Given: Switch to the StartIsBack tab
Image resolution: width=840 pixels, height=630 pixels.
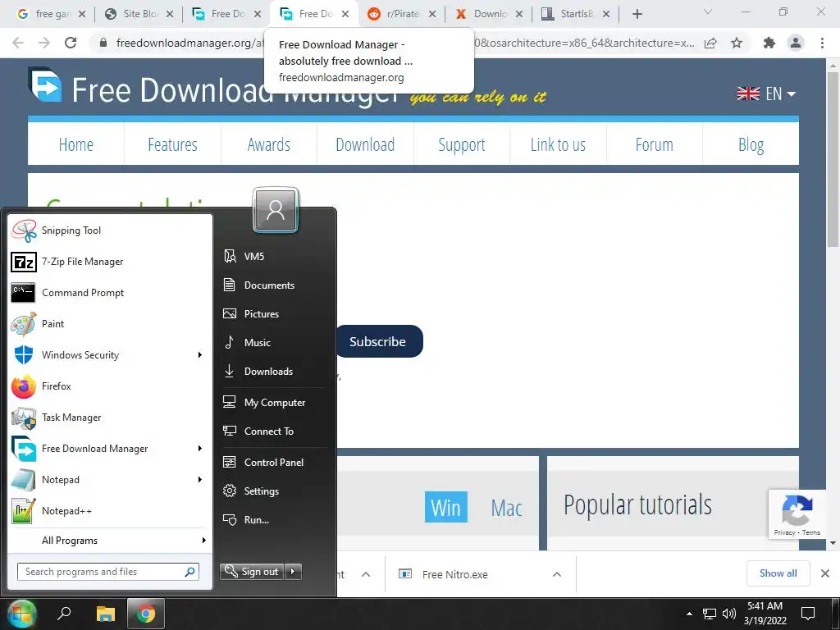Looking at the screenshot, I should pos(575,14).
